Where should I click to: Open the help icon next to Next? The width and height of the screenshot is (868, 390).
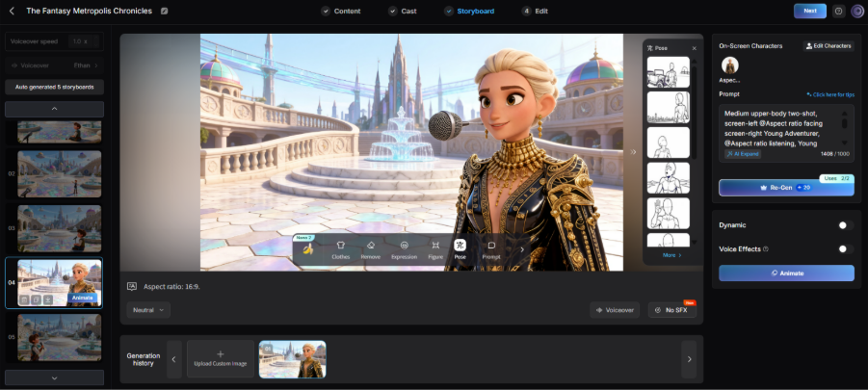839,11
